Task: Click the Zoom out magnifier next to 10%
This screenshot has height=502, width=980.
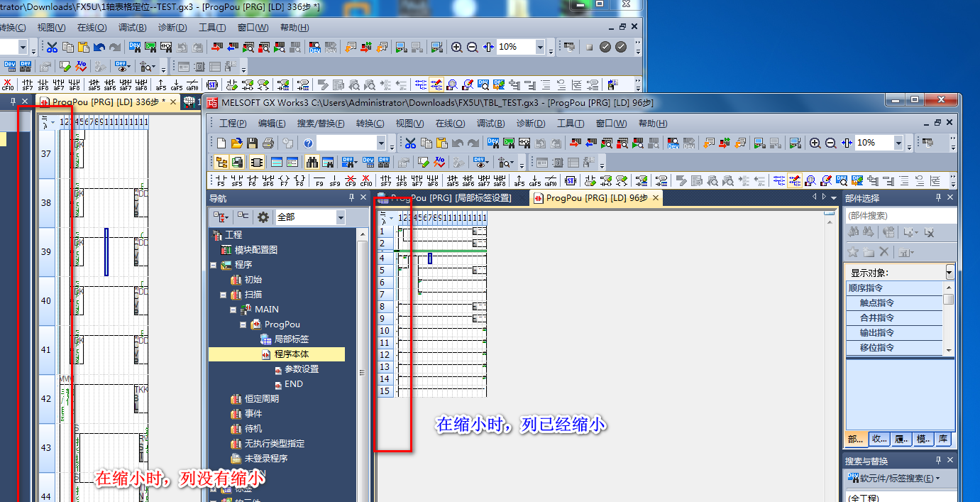Action: coord(830,143)
